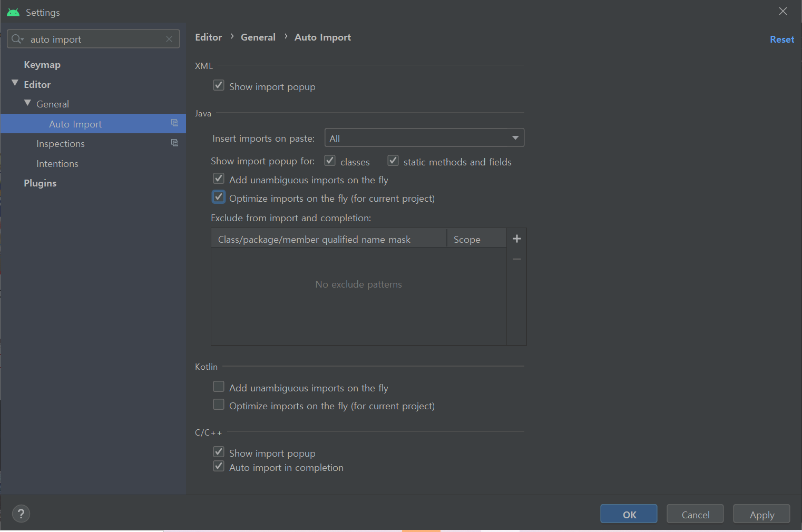Click the plus icon to add exclude pattern

click(x=517, y=239)
